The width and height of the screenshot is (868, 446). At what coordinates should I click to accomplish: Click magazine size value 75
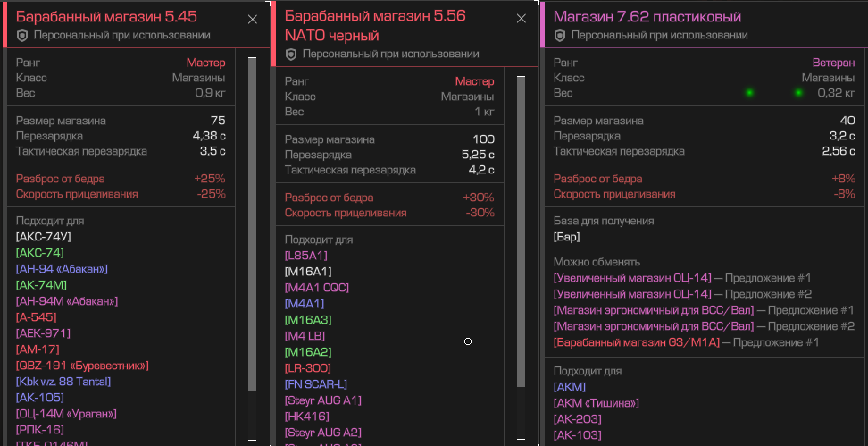point(218,121)
